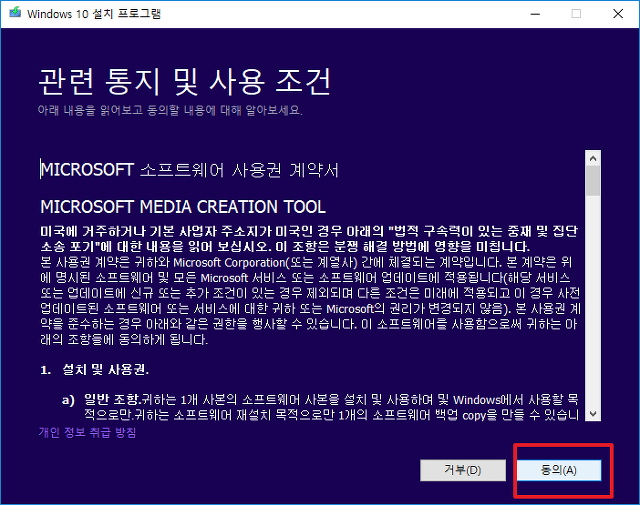Click the 거부(D) decline button
640x505 pixels.
463,470
